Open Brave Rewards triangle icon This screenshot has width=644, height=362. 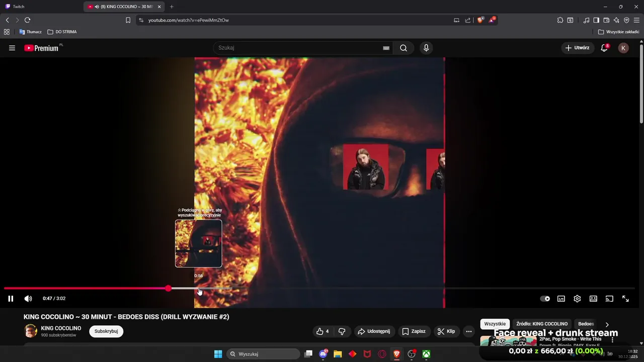(492, 20)
